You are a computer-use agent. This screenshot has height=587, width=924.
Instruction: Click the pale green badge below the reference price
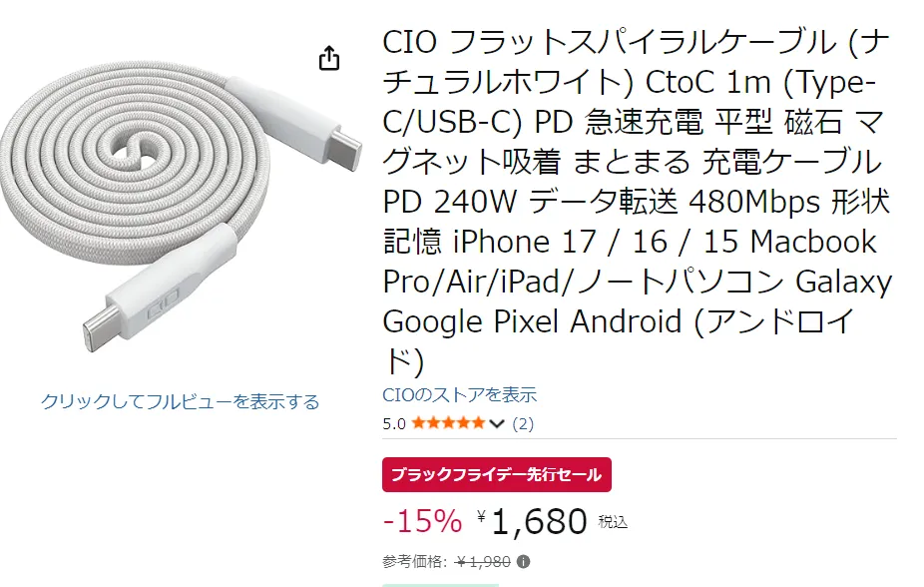[440, 584]
